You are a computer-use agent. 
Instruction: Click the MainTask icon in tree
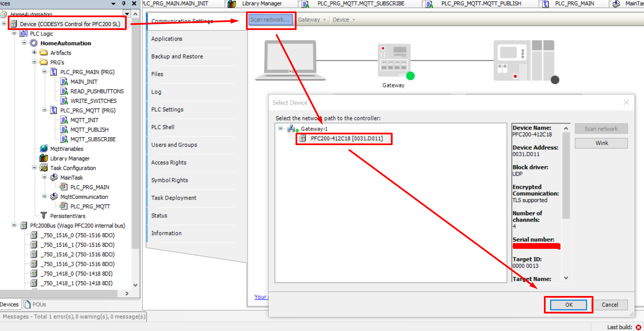point(54,177)
